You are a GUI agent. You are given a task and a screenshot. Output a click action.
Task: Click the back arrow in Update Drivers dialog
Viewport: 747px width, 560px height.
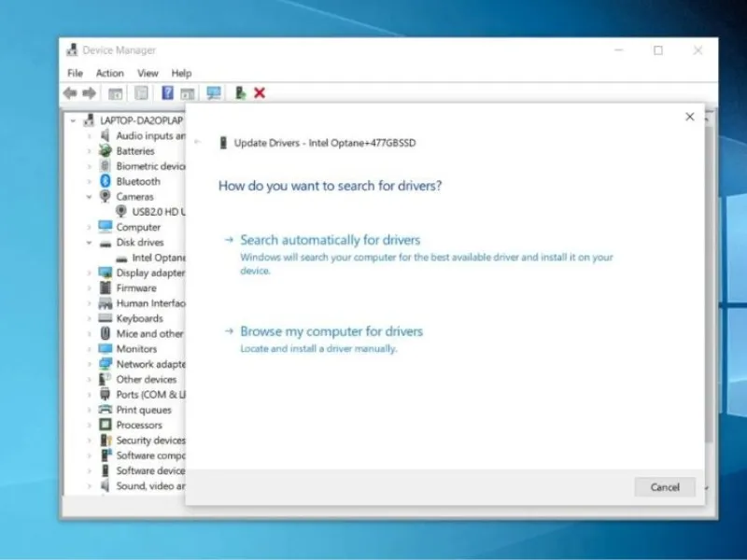tap(197, 143)
